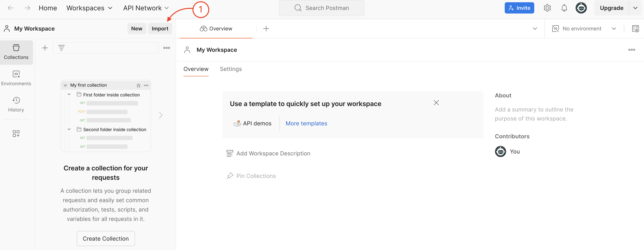This screenshot has height=250, width=644.
Task: Open Settings gear icon
Action: click(x=547, y=8)
